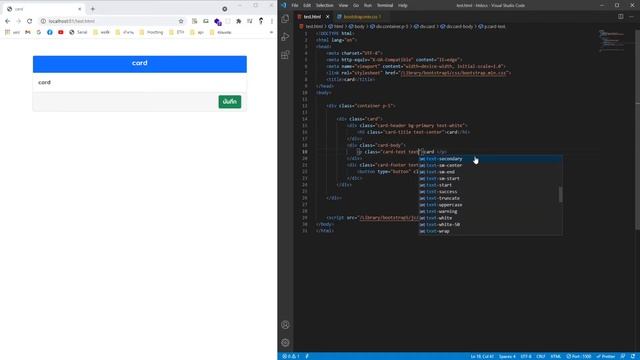Open the 'api' bookmarks folder
Viewport: 640px width, 360px height.
(x=198, y=32)
